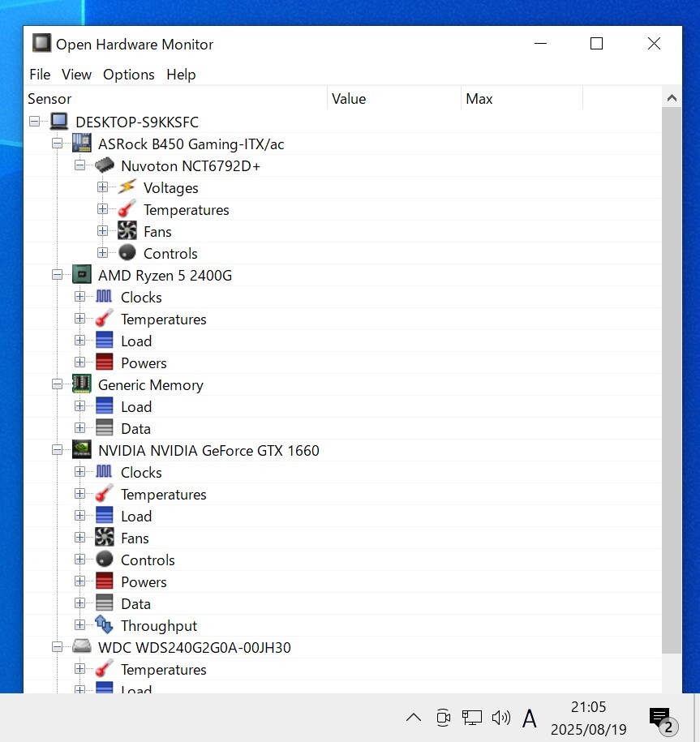Click the computer icon beside DESKTOP-S9KKSFC
This screenshot has height=742, width=700.
tap(59, 121)
